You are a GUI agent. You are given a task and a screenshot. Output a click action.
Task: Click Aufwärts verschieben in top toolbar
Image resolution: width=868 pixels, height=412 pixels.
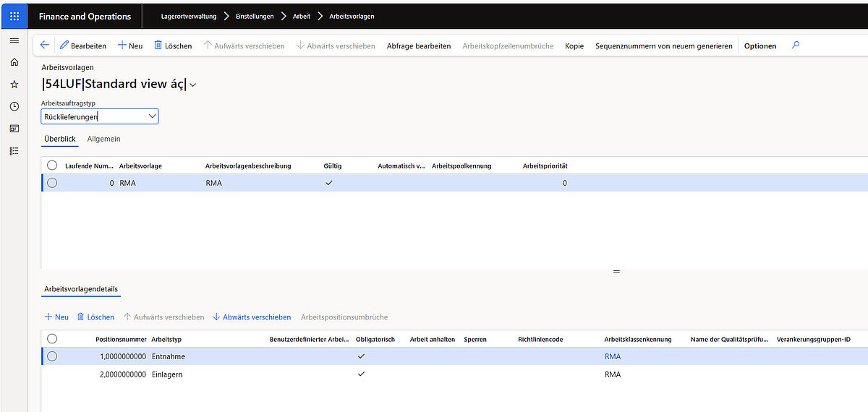(244, 46)
